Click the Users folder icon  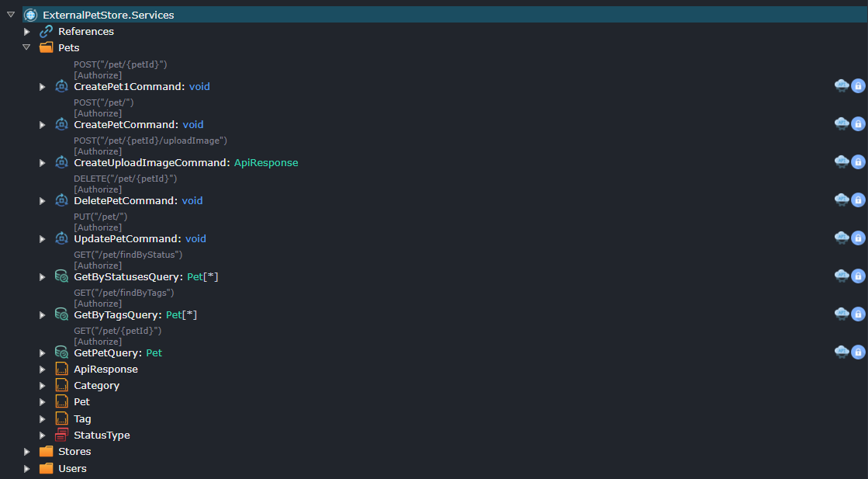[47, 468]
